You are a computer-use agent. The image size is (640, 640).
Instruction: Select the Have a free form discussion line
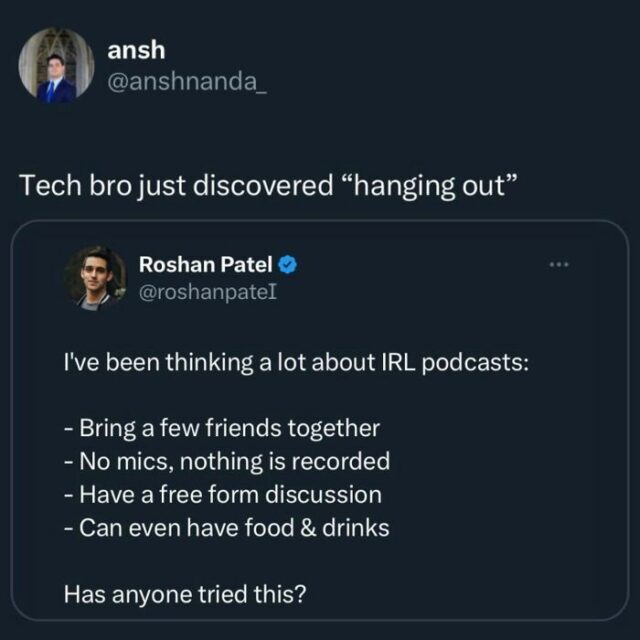click(x=222, y=495)
